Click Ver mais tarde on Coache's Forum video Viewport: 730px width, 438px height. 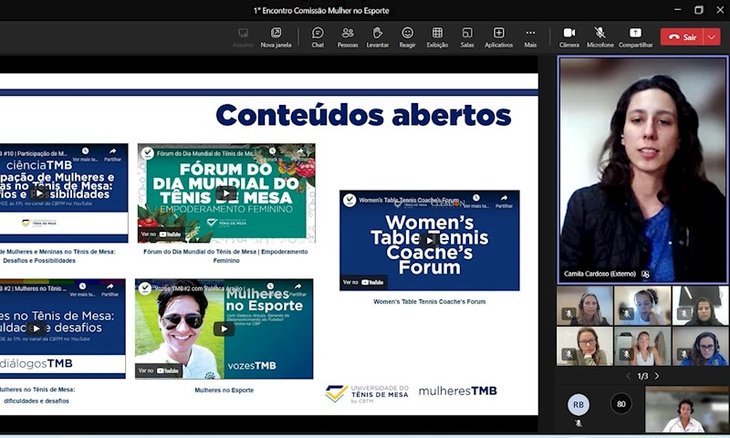tap(476, 201)
